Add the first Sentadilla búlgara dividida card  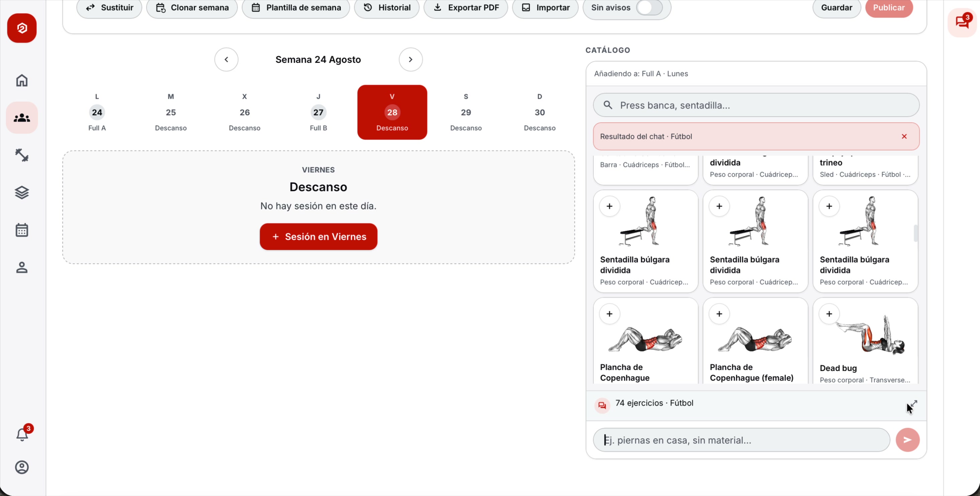609,206
